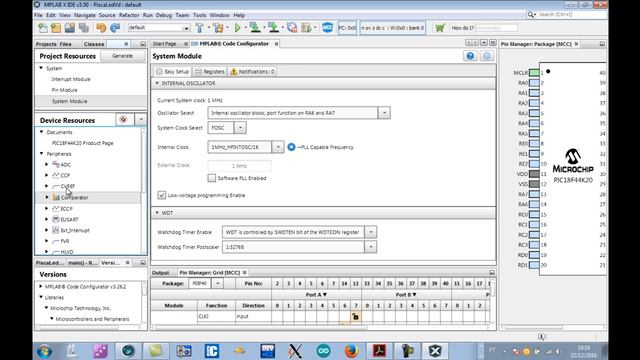Expand the EUSART peripheral node

coord(47,219)
